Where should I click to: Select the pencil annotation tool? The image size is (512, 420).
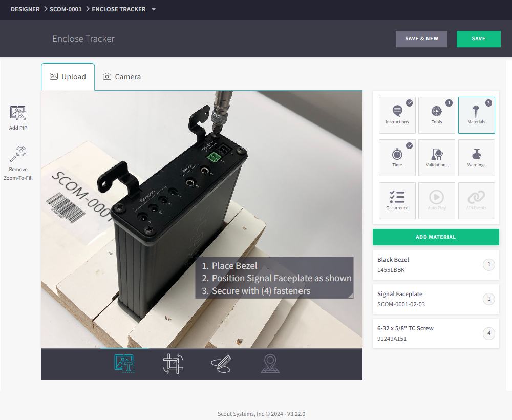click(x=221, y=364)
